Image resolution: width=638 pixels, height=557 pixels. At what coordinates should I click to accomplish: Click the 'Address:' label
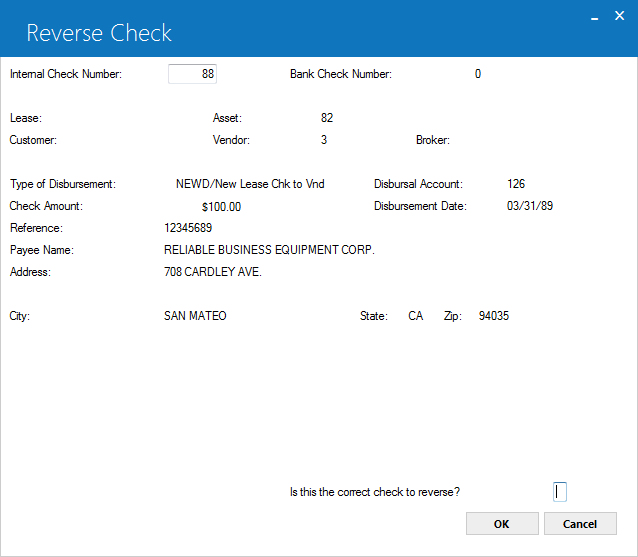click(31, 272)
